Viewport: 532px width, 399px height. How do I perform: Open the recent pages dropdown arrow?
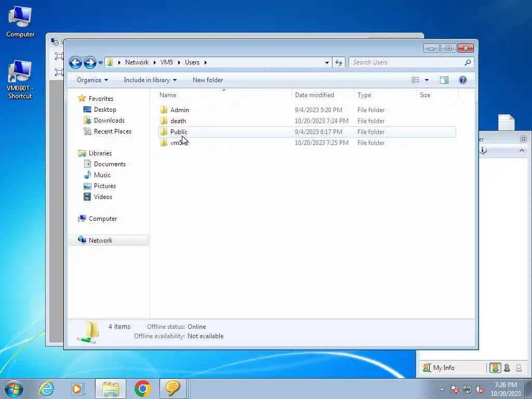(x=100, y=63)
